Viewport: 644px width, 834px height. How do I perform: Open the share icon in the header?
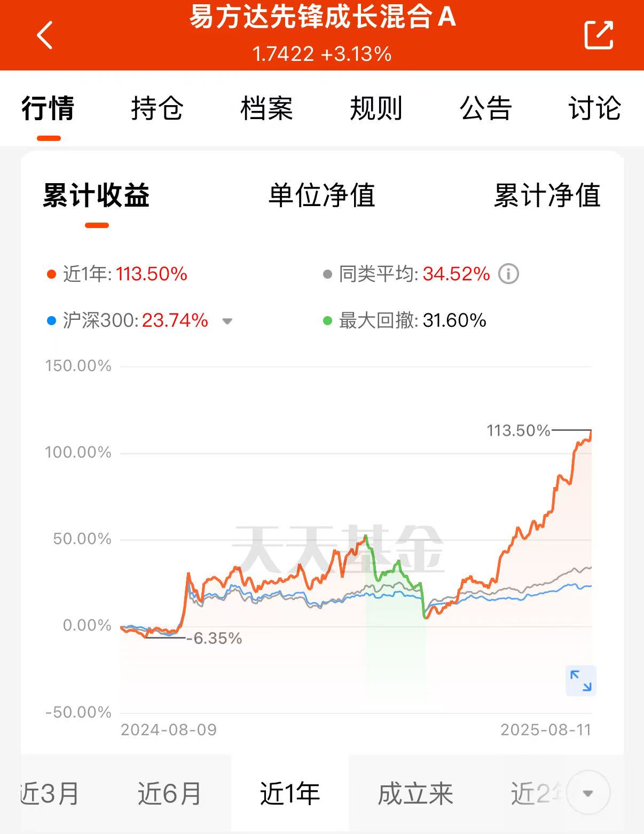[599, 35]
